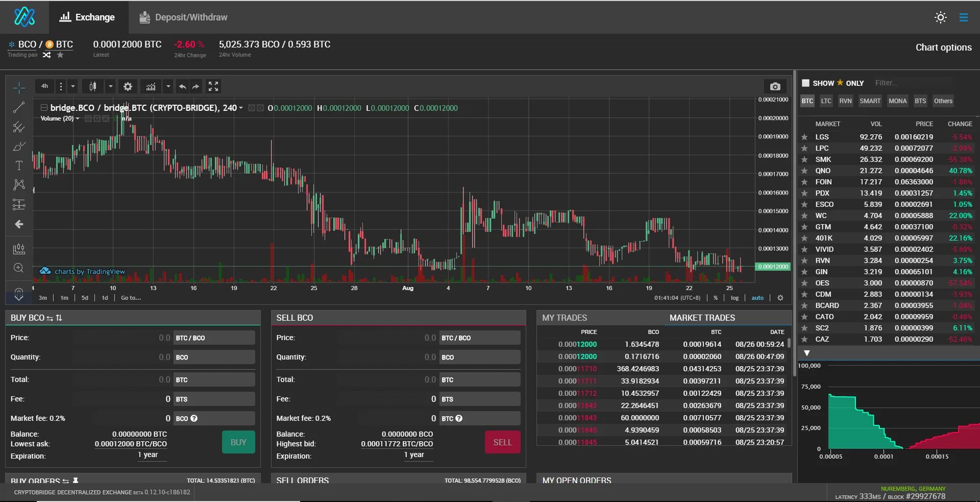The width and height of the screenshot is (980, 502).
Task: Open symbol legend dropdown next to 240
Action: [x=241, y=108]
